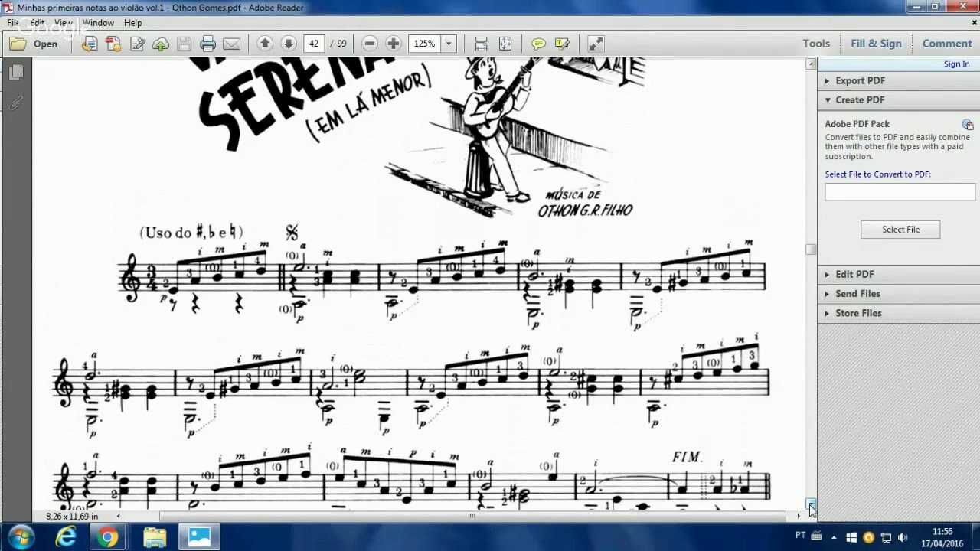Click the Create PDF toolbar icon
Screen dimensions: 980x551
coord(113,44)
